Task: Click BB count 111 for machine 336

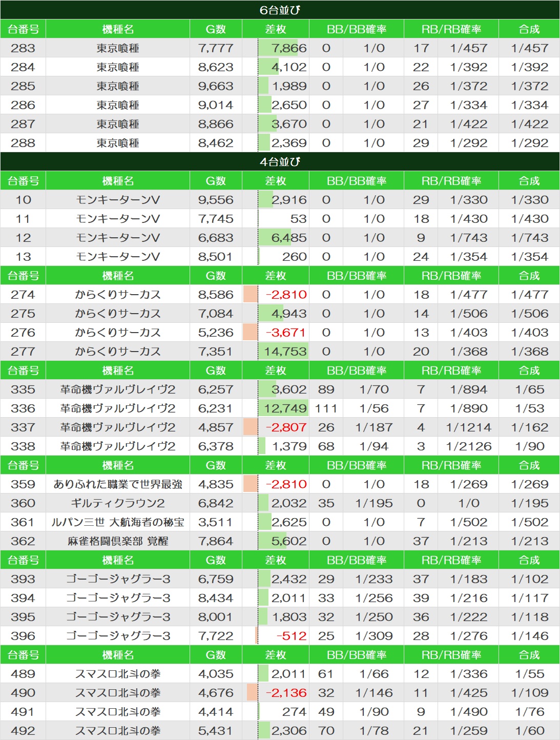Action: [x=326, y=408]
